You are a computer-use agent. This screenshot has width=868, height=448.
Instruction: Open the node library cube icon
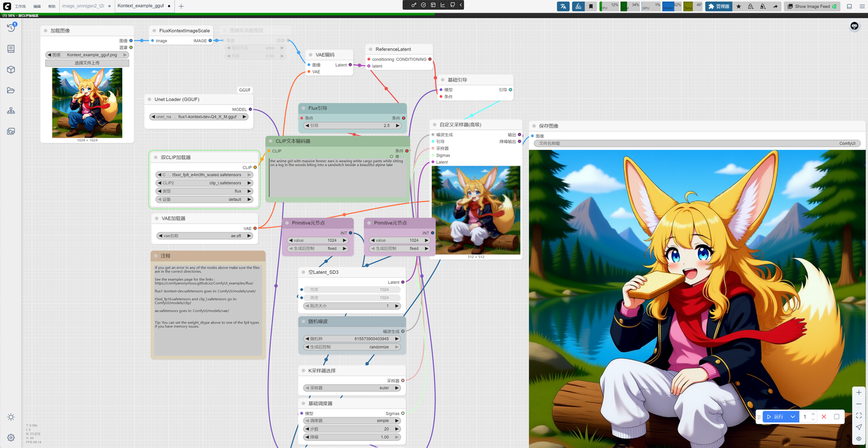[11, 69]
